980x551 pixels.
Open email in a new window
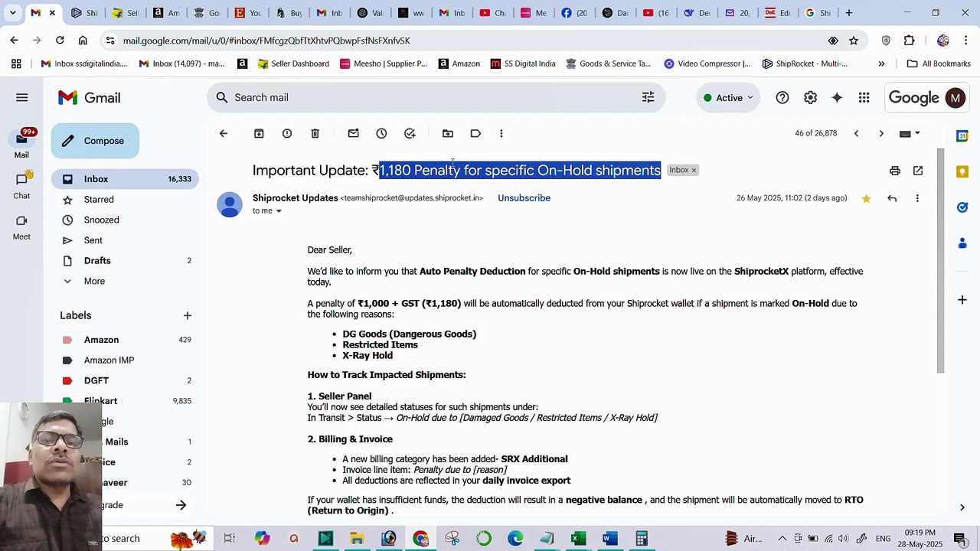tap(918, 171)
